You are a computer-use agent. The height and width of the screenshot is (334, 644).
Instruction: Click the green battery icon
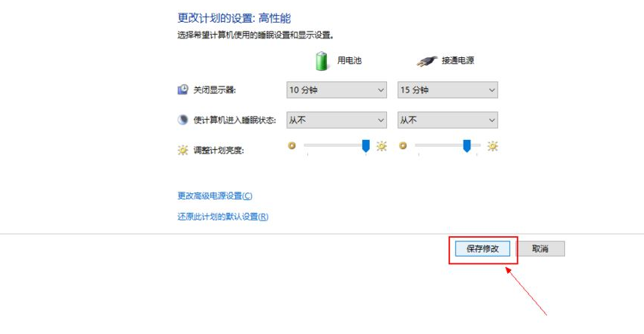pyautogui.click(x=322, y=61)
